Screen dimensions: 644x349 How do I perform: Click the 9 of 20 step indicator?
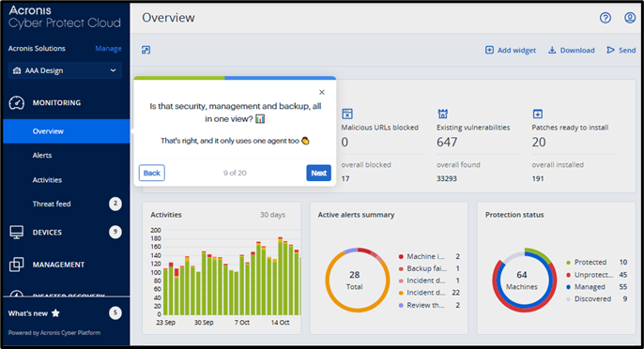pos(235,173)
